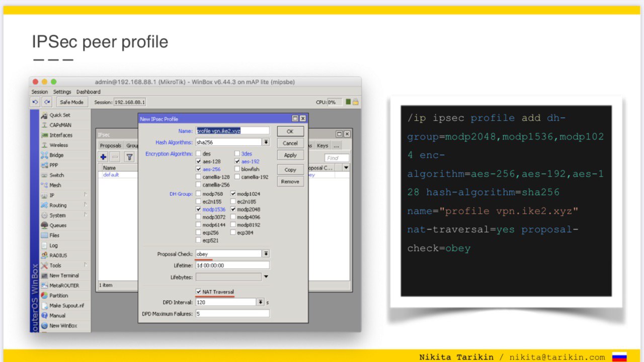Open the IPsec table columns dropdown arrow
644x362 pixels.
[346, 168]
